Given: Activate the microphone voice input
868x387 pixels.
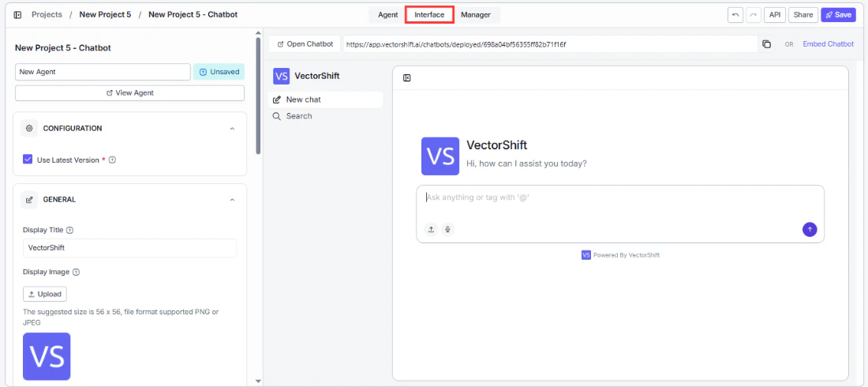Looking at the screenshot, I should point(448,229).
